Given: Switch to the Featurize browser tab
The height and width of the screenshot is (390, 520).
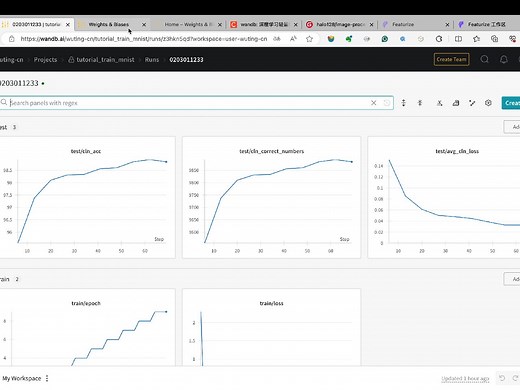Looking at the screenshot, I should (x=416, y=24).
